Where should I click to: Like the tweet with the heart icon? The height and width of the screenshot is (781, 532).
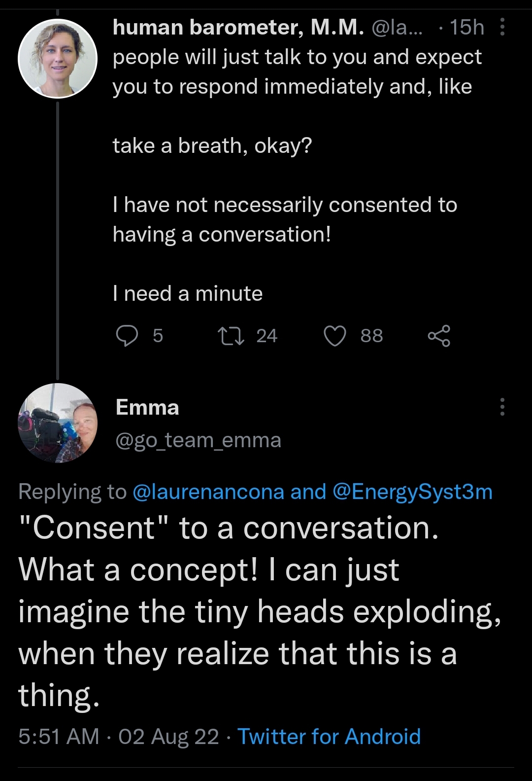pos(335,336)
